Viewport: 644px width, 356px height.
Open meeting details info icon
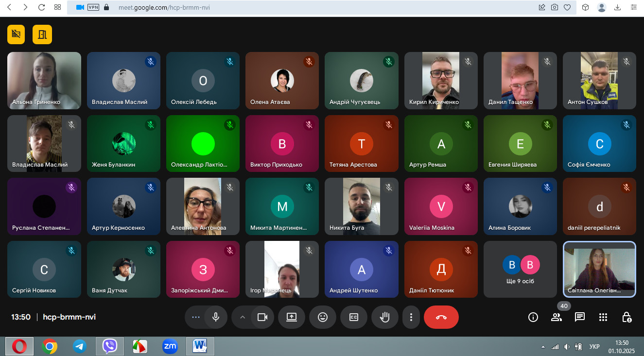pyautogui.click(x=533, y=317)
